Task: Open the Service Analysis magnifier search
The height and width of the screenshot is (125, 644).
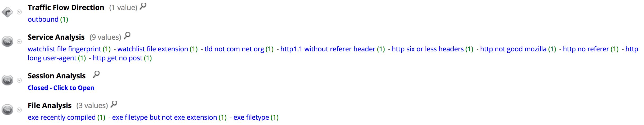Action: (127, 35)
